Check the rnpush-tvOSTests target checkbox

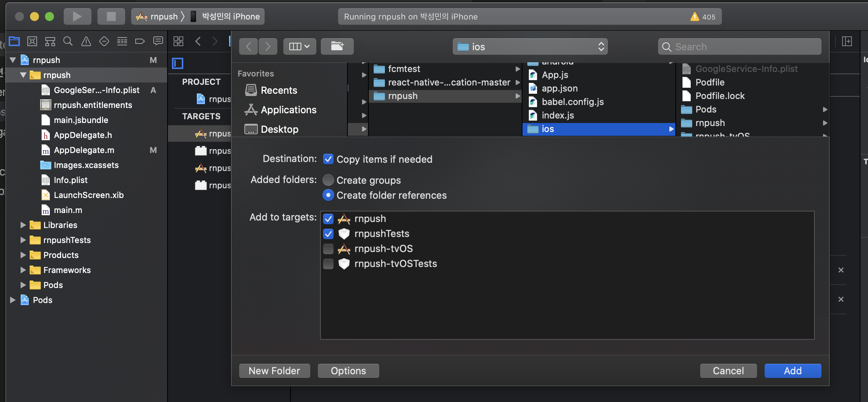[x=328, y=264]
